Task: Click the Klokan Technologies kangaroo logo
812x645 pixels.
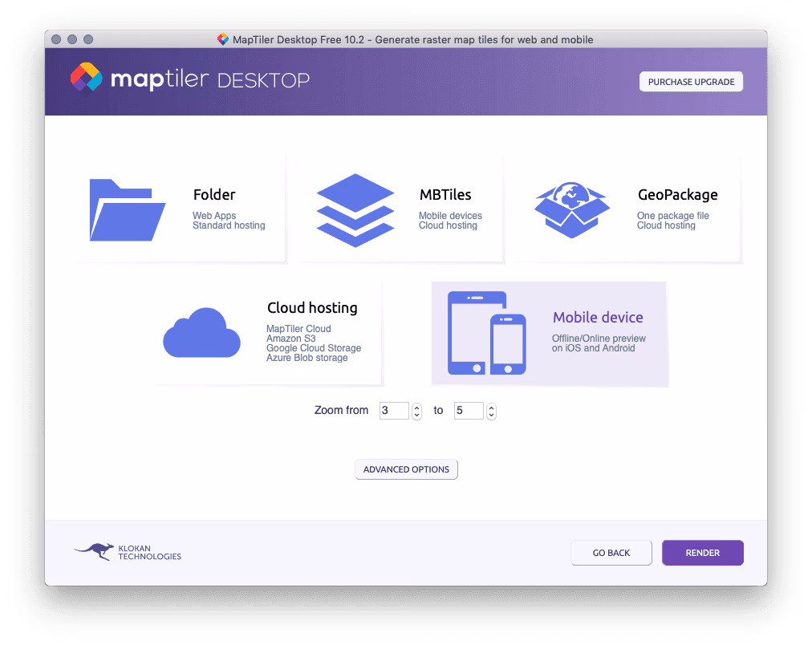Action: tap(94, 552)
